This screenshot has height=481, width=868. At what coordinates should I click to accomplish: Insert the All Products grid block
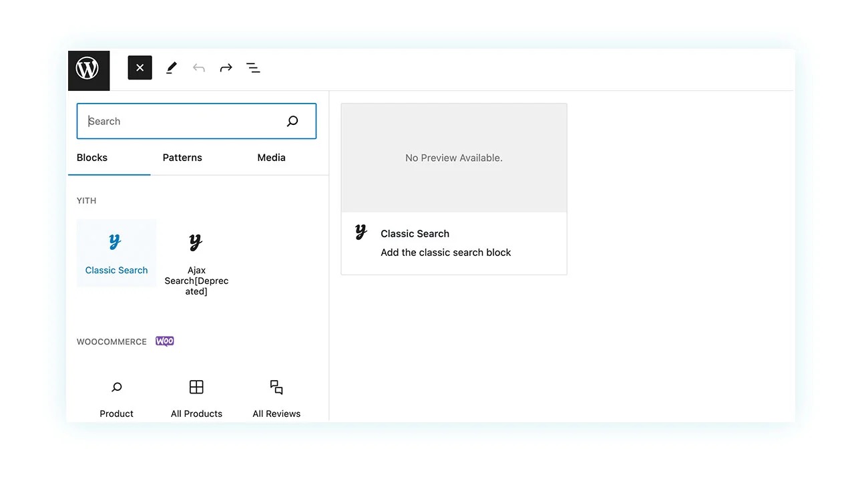[x=196, y=398]
